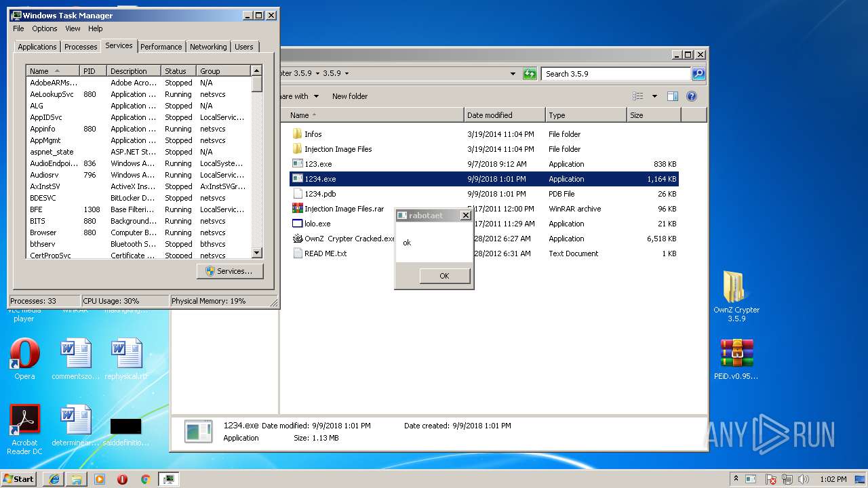
Task: Select the 123.exe file icon
Action: (x=297, y=164)
